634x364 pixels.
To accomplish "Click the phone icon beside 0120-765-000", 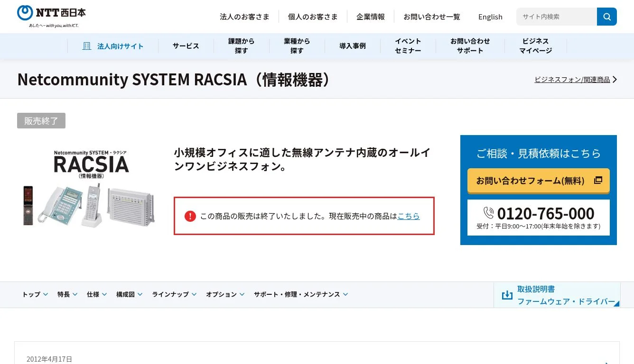I will click(x=488, y=213).
